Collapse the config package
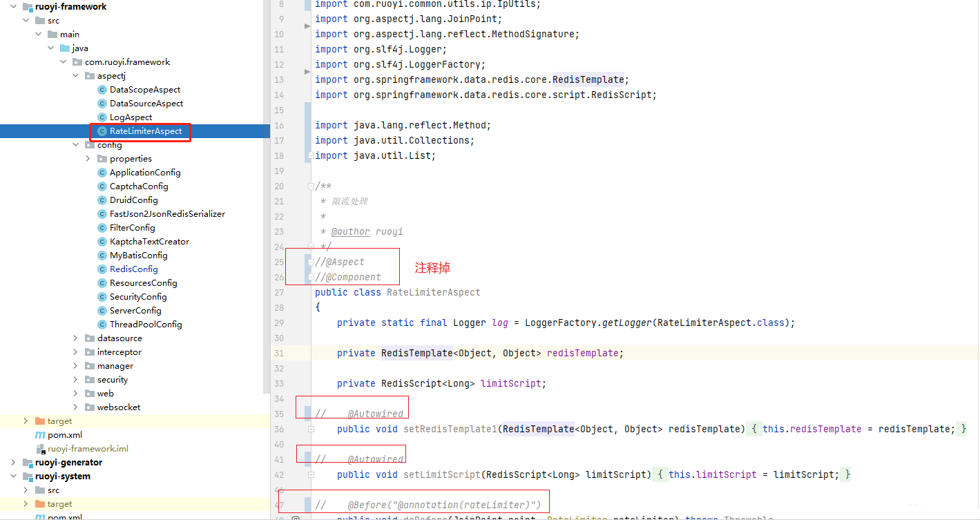 pyautogui.click(x=75, y=145)
